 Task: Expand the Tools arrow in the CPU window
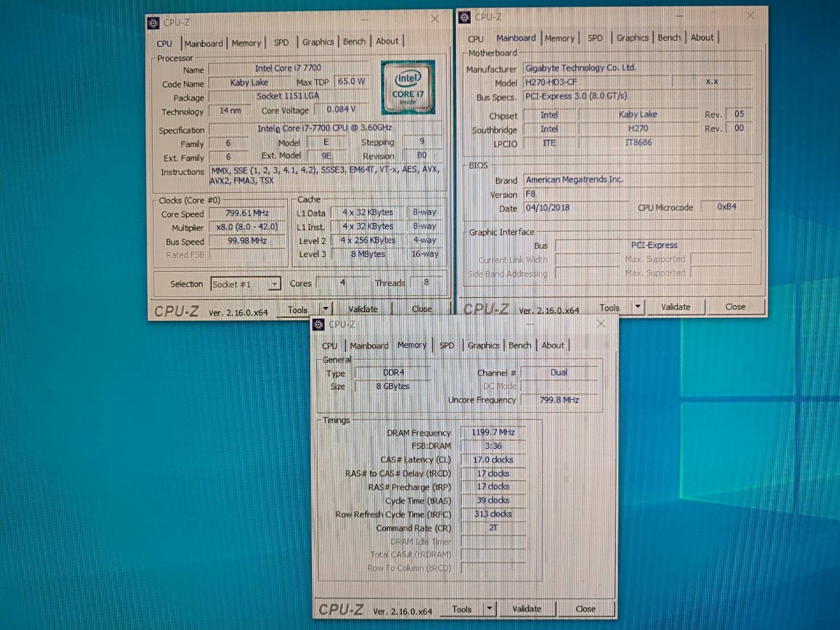pos(325,309)
